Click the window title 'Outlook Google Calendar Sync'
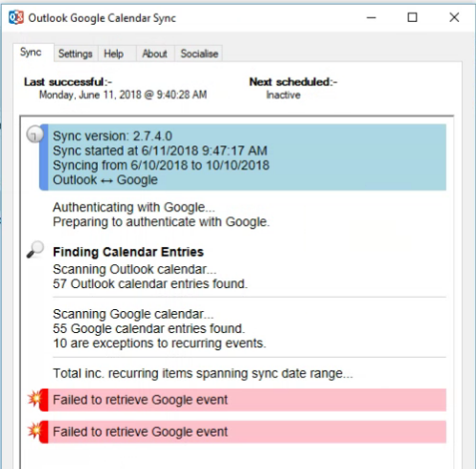 click(102, 18)
